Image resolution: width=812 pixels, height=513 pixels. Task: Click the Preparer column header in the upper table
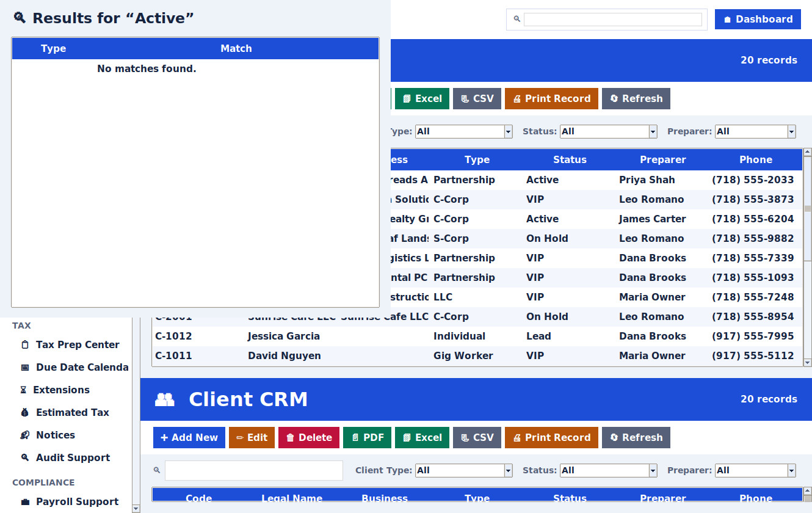click(663, 160)
